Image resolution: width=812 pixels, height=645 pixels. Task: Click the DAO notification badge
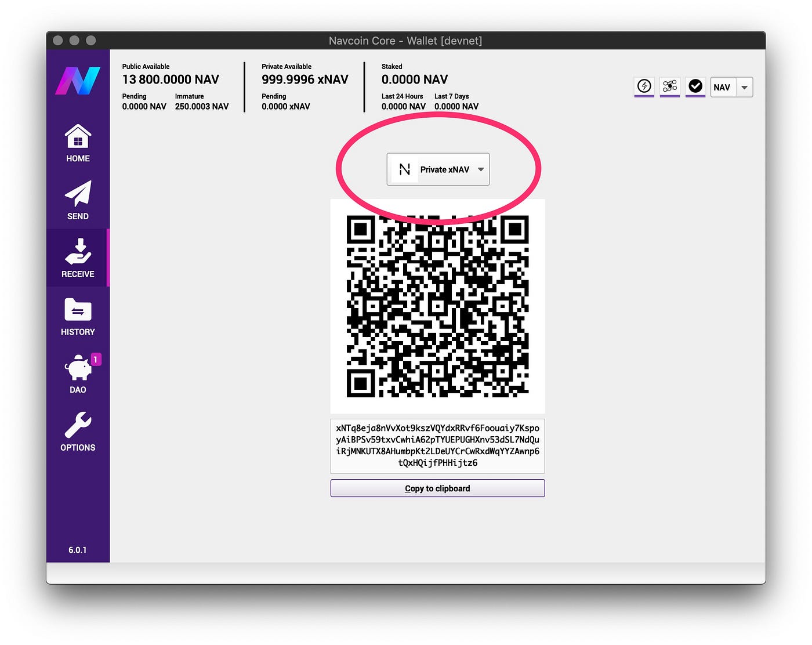(96, 360)
